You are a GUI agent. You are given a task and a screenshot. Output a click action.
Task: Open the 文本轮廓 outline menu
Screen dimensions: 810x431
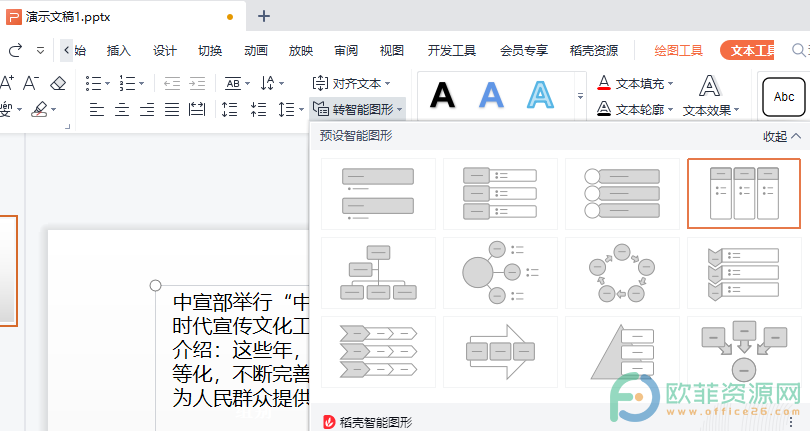pos(635,109)
